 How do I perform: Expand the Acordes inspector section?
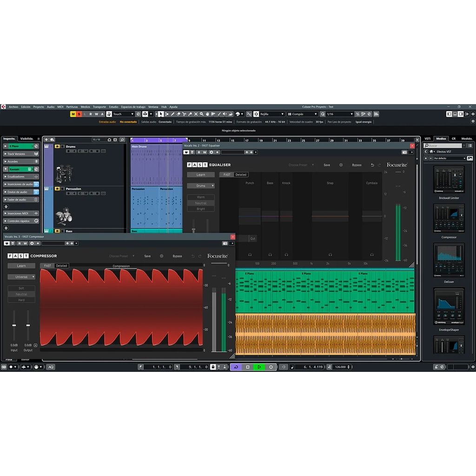pos(20,161)
